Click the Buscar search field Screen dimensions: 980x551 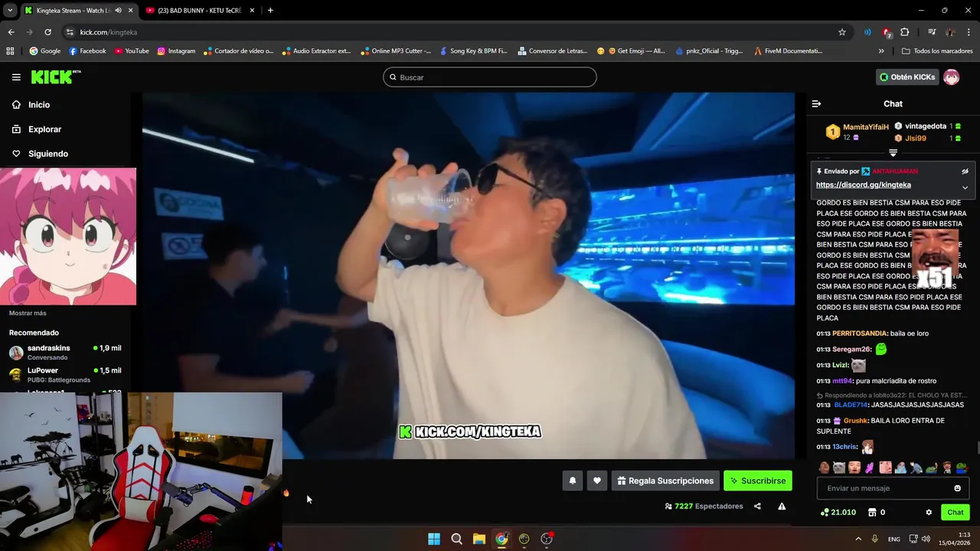tap(490, 77)
